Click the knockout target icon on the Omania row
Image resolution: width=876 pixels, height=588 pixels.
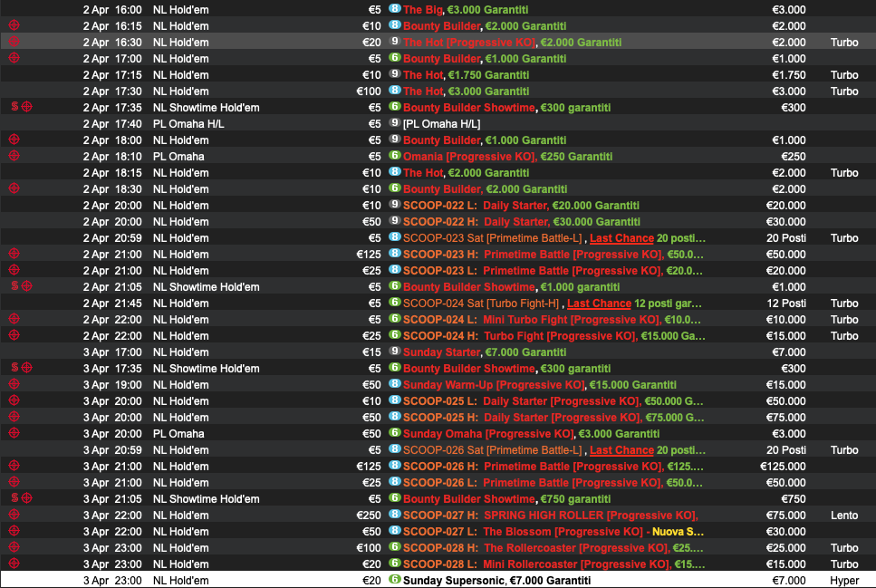click(14, 156)
